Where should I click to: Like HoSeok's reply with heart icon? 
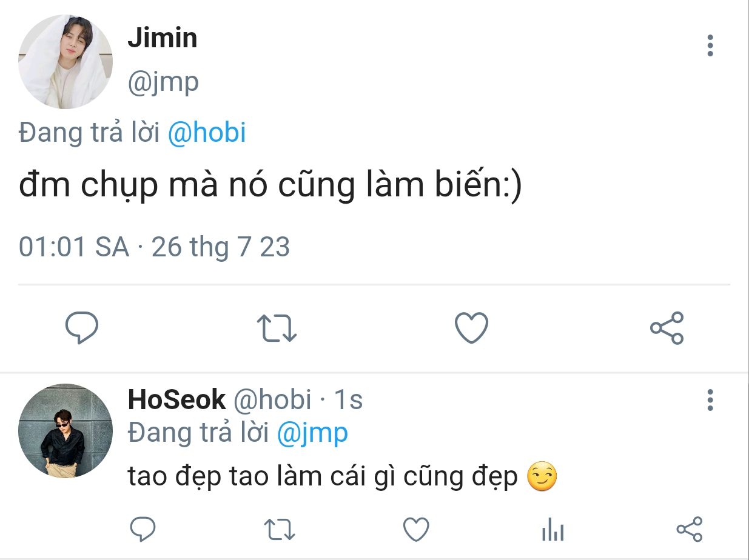click(x=417, y=529)
